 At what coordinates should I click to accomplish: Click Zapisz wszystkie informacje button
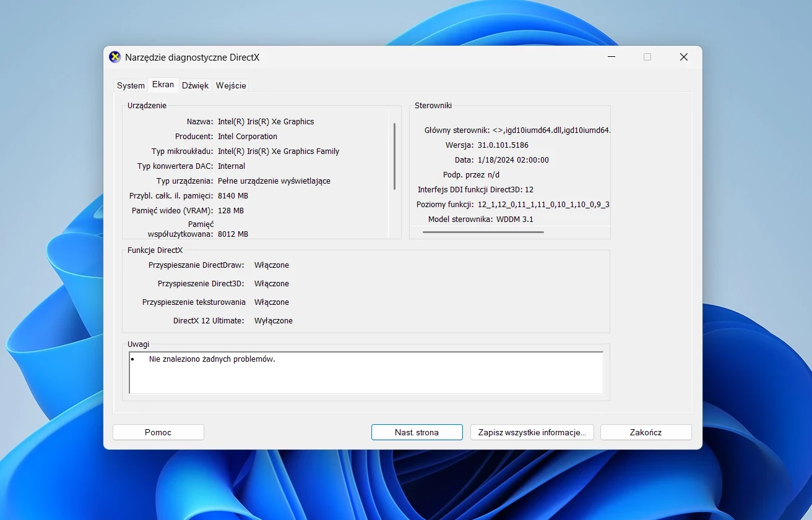tap(532, 432)
